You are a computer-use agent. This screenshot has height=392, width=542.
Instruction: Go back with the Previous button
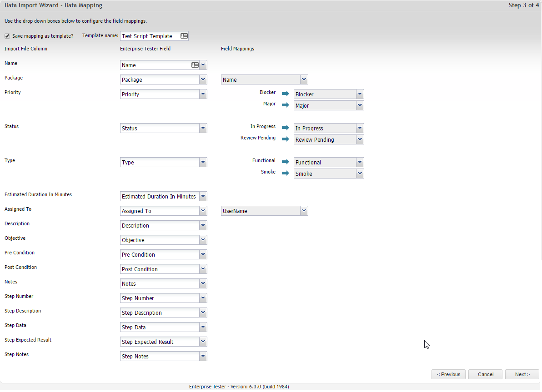pos(448,374)
